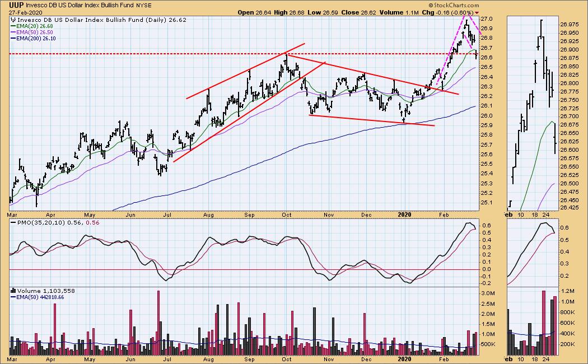Click the green line marker for EMA(20)
Screen dimensions: 588x364
(13, 26)
